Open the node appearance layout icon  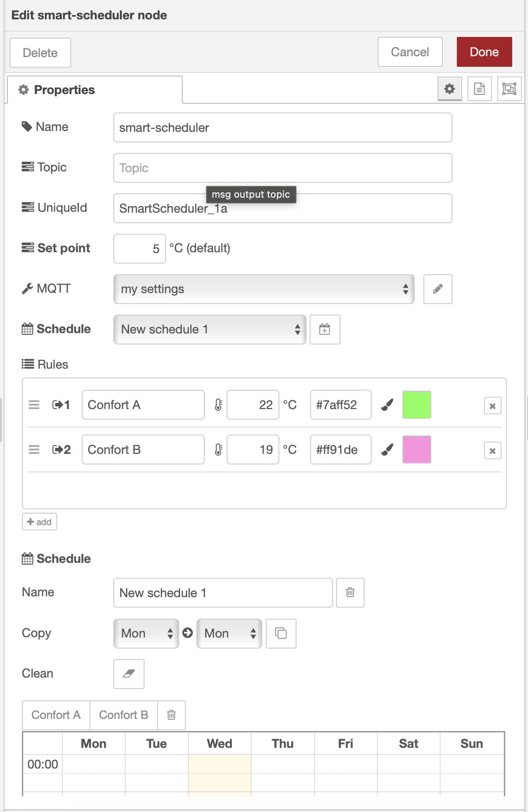(x=509, y=89)
